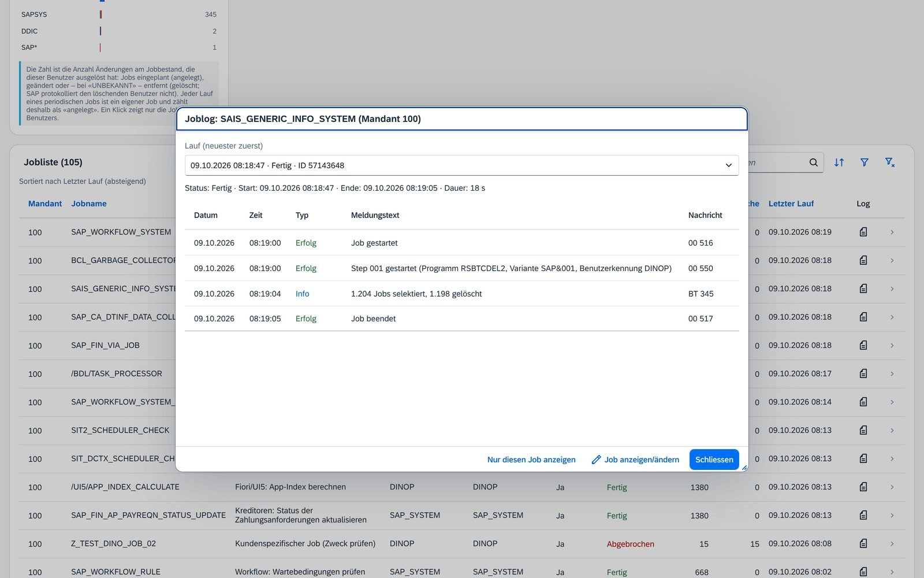924x578 pixels.
Task: Expand row details chevron for SAP_FIN_VIA_JOB
Action: [x=892, y=345]
